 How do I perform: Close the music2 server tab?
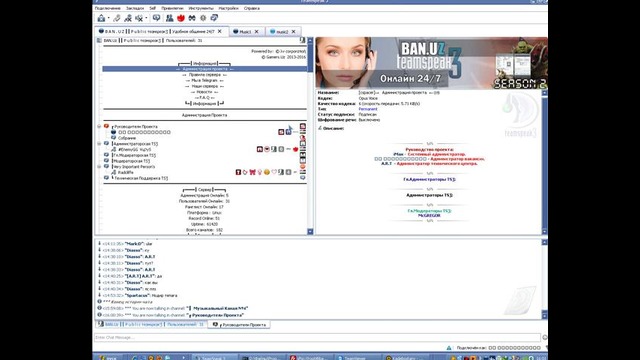point(293,31)
